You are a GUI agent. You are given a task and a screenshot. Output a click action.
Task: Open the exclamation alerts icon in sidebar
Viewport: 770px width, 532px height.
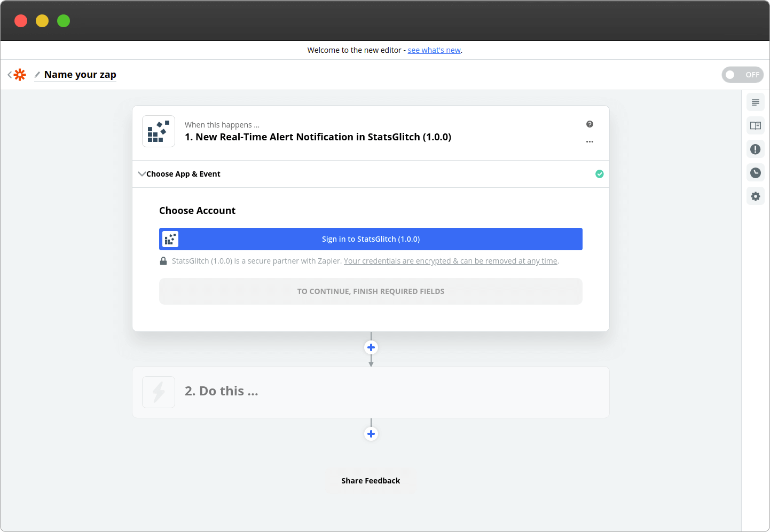click(x=756, y=149)
